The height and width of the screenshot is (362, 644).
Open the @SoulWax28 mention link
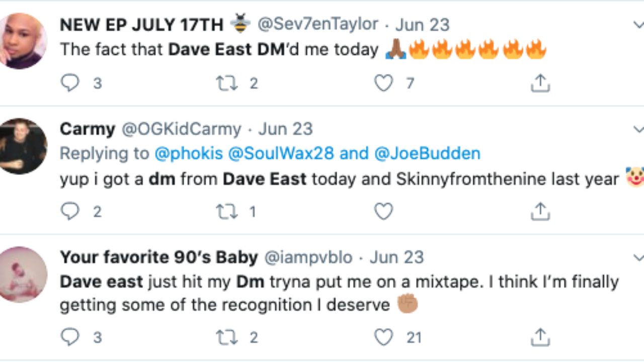coord(281,153)
